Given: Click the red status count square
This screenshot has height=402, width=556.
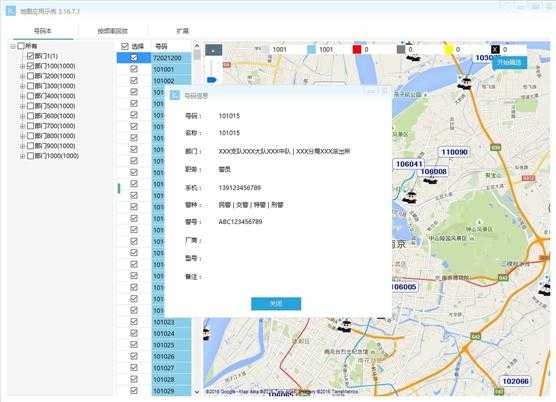Looking at the screenshot, I should [357, 49].
